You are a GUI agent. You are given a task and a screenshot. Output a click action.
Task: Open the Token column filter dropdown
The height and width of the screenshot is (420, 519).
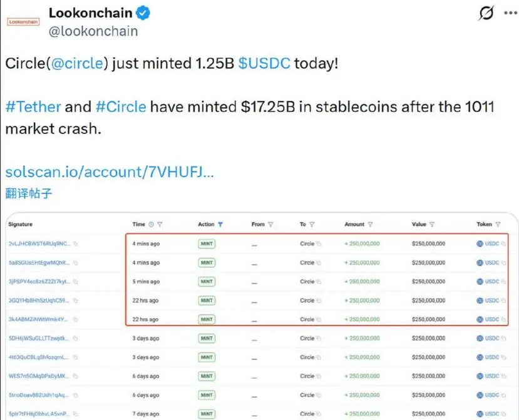click(x=498, y=224)
